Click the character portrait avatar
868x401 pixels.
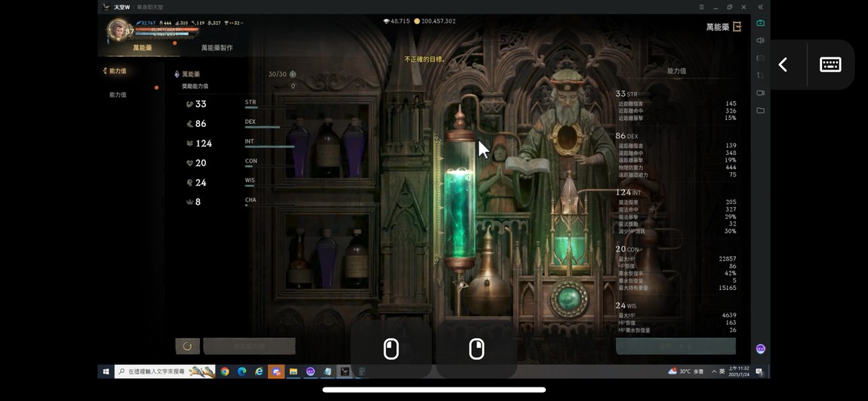click(x=118, y=29)
